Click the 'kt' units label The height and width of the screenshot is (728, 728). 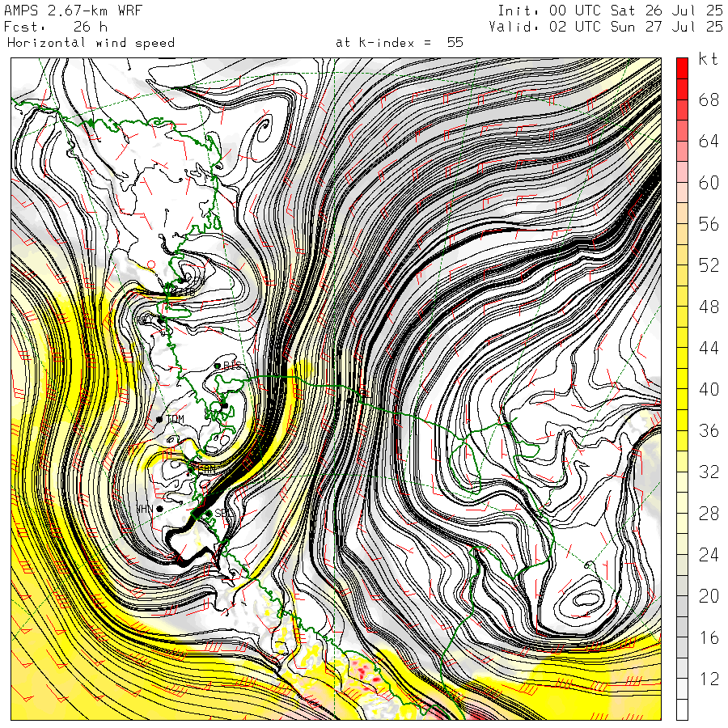pyautogui.click(x=708, y=58)
